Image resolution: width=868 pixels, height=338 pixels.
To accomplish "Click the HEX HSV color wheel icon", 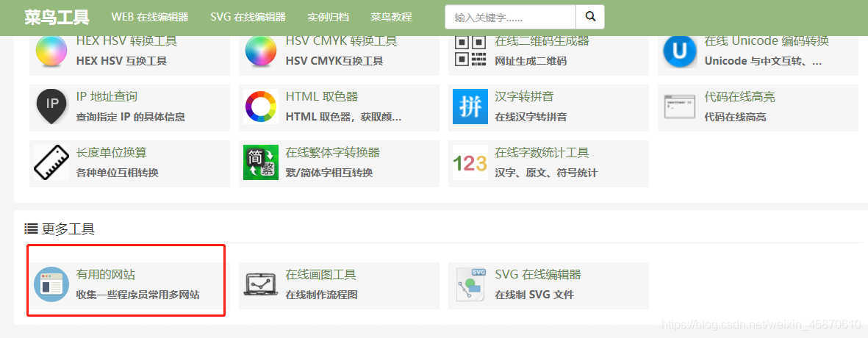I will [x=51, y=51].
